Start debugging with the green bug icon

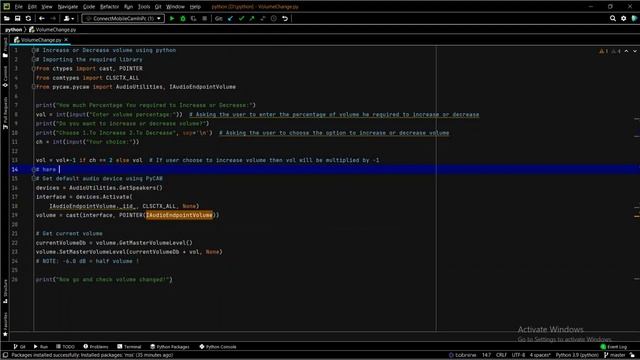[x=183, y=18]
